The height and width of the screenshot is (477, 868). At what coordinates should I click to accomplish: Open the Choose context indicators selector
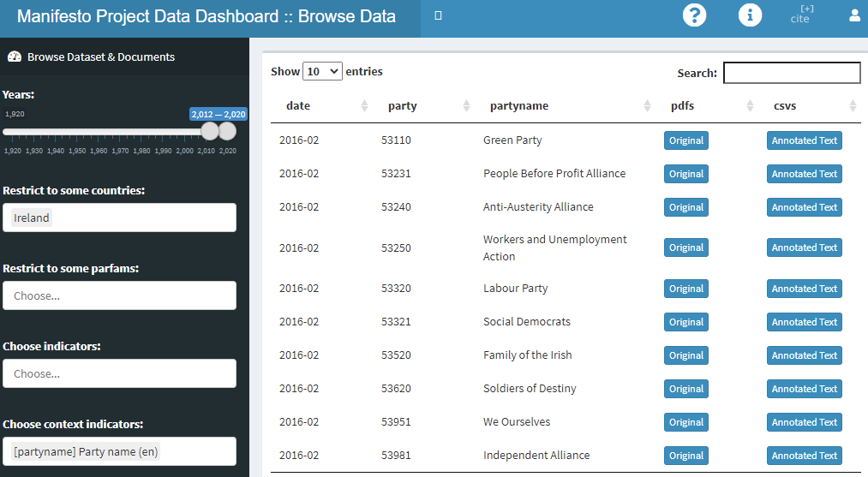(119, 451)
